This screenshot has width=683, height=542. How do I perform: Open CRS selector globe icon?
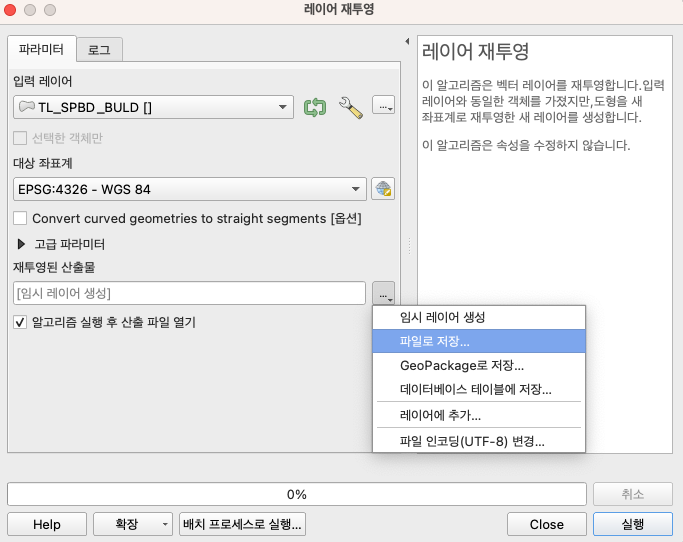383,189
